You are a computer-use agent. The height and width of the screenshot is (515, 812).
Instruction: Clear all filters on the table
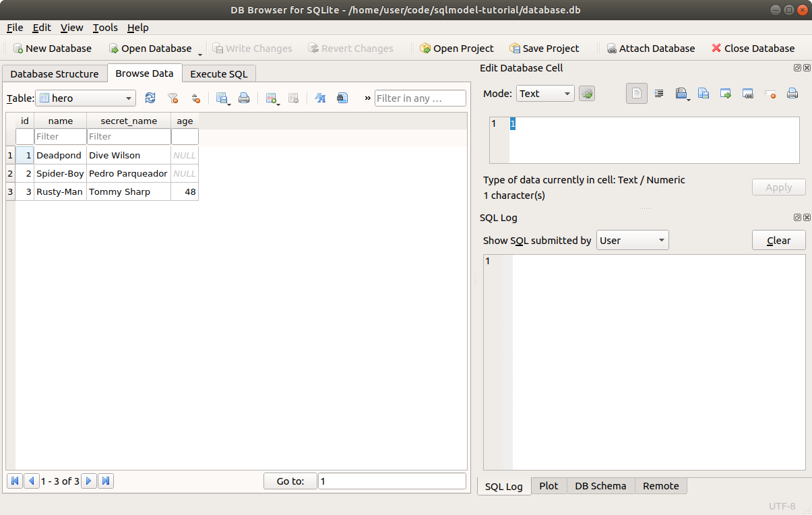click(173, 98)
